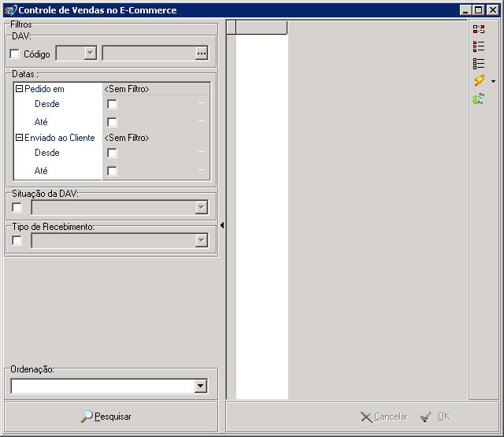Click inside the Ordenação combo box field

(x=103, y=386)
